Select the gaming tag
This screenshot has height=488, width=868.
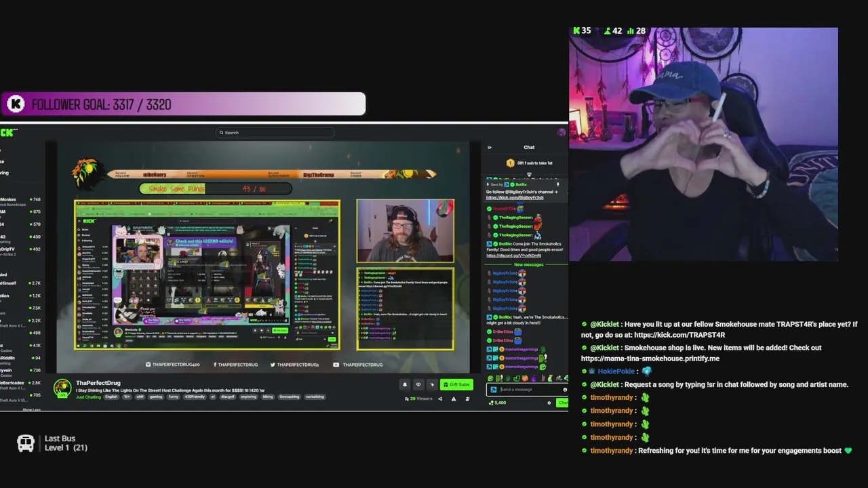pos(156,396)
